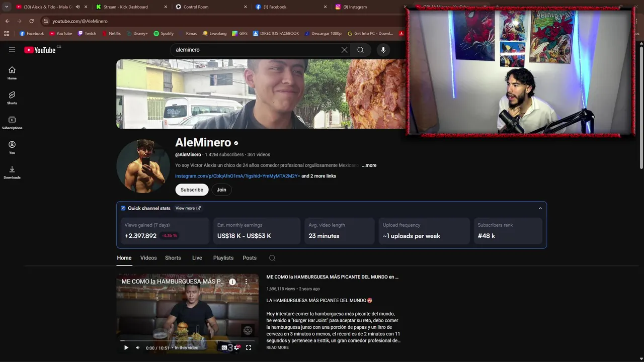The height and width of the screenshot is (362, 644).
Task: Mute the featured video volume
Action: pos(138,347)
